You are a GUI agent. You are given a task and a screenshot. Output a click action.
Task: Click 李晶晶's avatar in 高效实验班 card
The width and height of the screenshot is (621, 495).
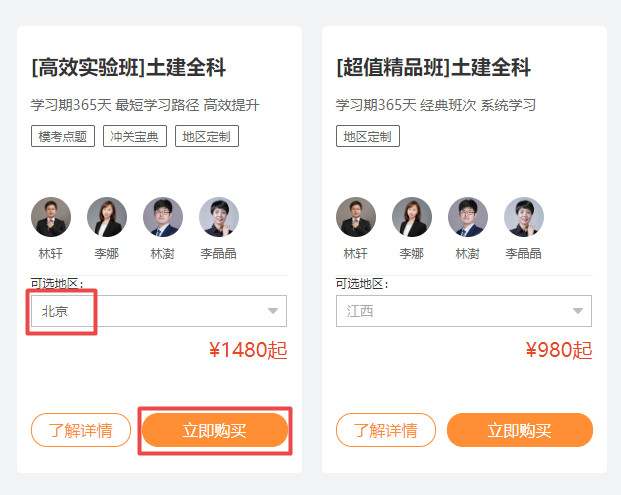(219, 217)
